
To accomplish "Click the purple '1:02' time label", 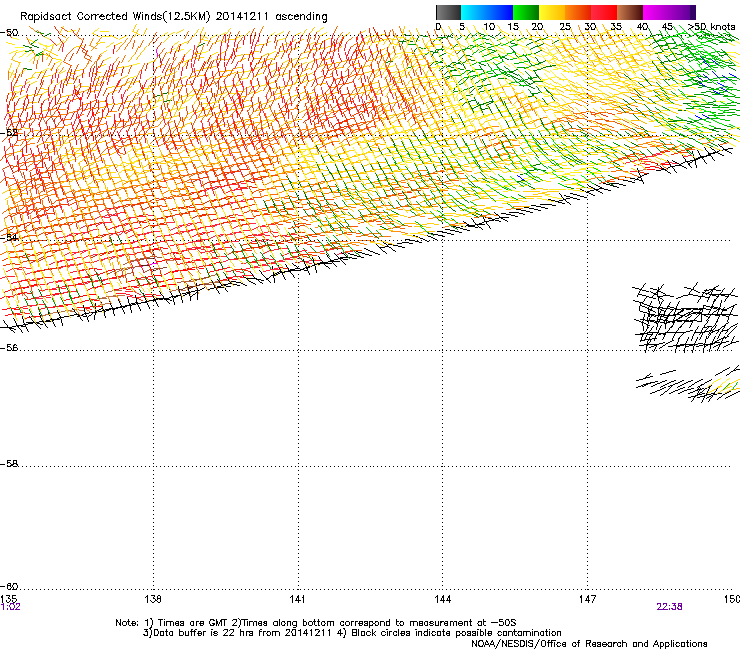I will click(x=10, y=607).
